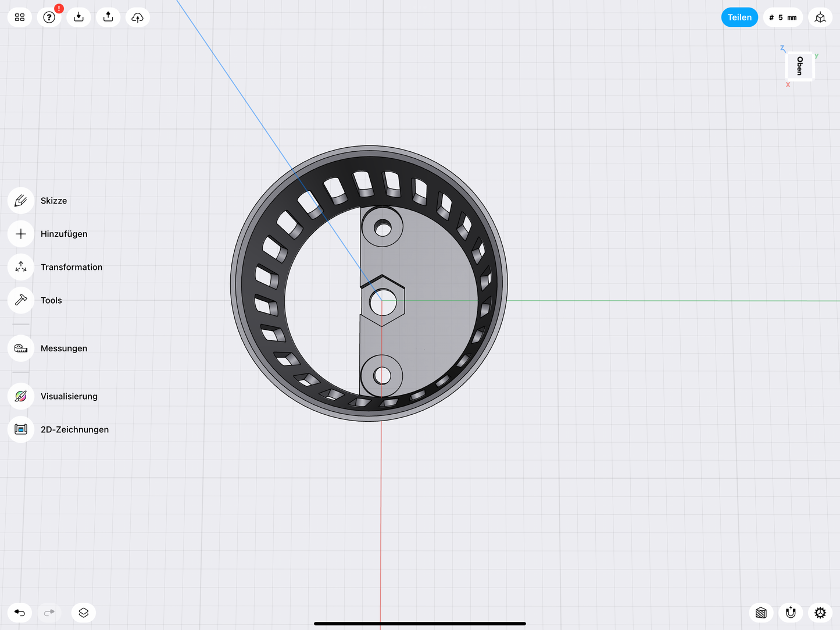Image resolution: width=840 pixels, height=630 pixels.
Task: Open the cloud sync icon
Action: 138,17
